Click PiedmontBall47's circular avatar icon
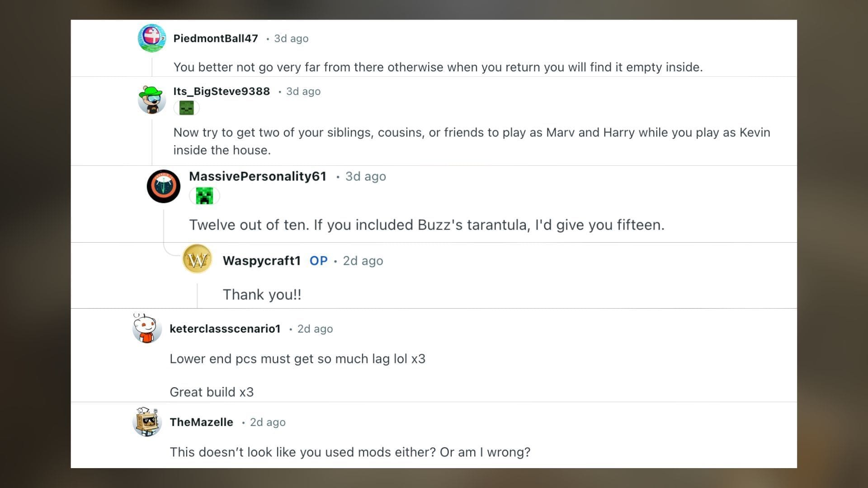This screenshot has width=868, height=488. pos(152,38)
